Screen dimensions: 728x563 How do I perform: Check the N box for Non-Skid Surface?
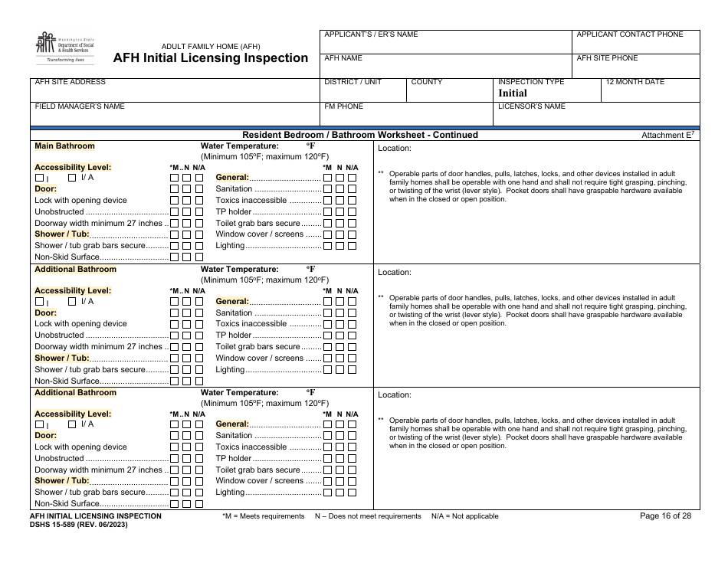click(x=185, y=256)
